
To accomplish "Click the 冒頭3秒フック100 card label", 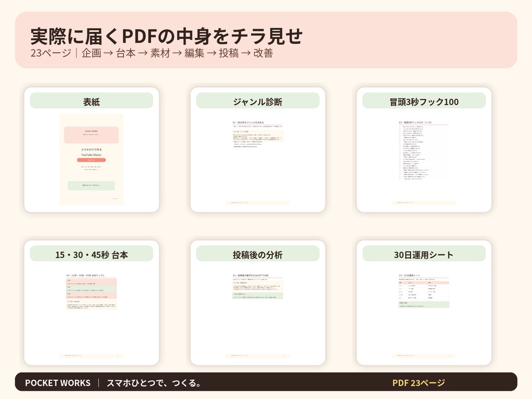I will 424,101.
